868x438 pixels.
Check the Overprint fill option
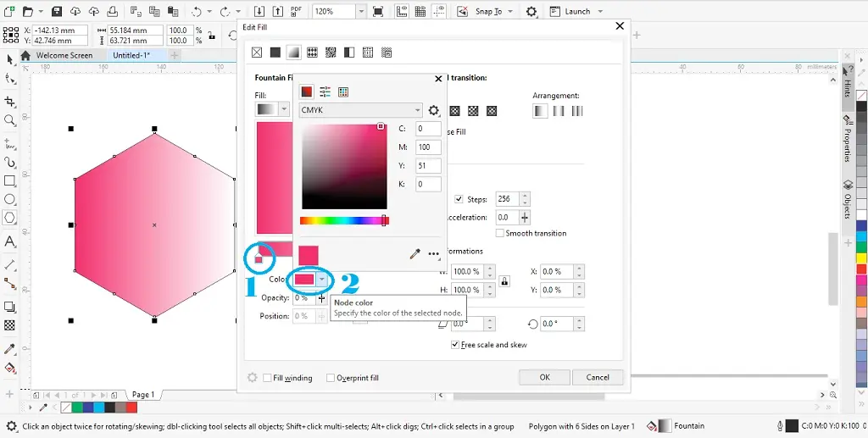[331, 378]
